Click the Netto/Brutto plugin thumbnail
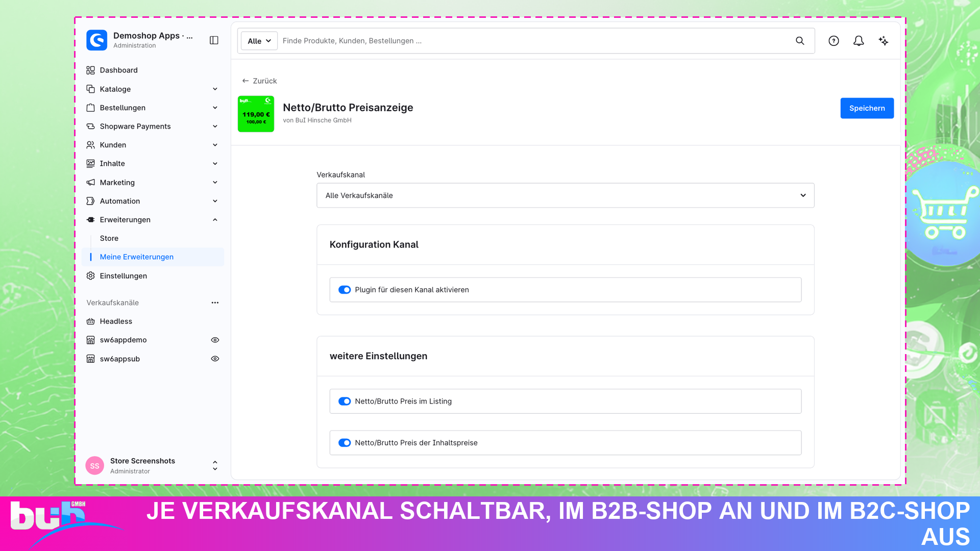Screen dimensions: 980x551 (256, 114)
